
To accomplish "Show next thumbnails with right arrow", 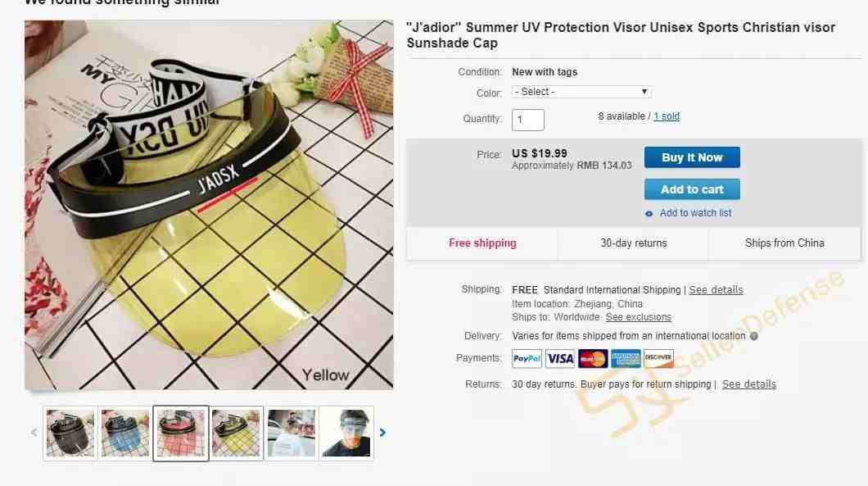I will tap(382, 432).
